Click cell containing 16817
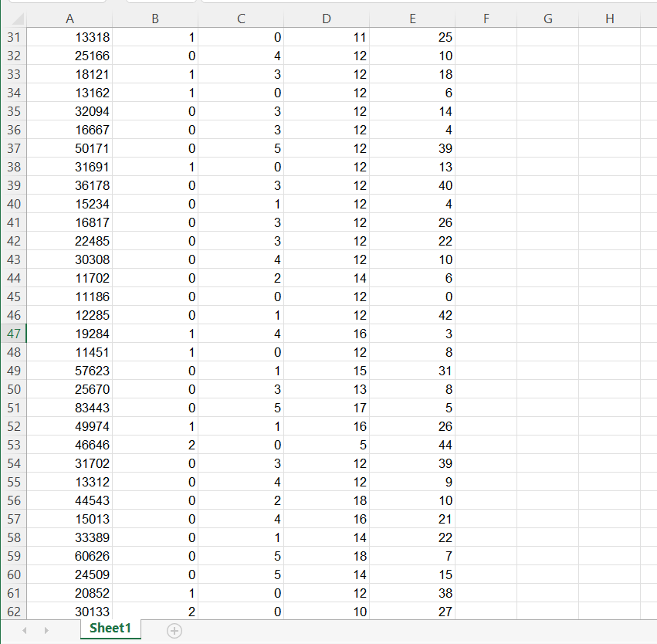657x644 pixels. 69,222
